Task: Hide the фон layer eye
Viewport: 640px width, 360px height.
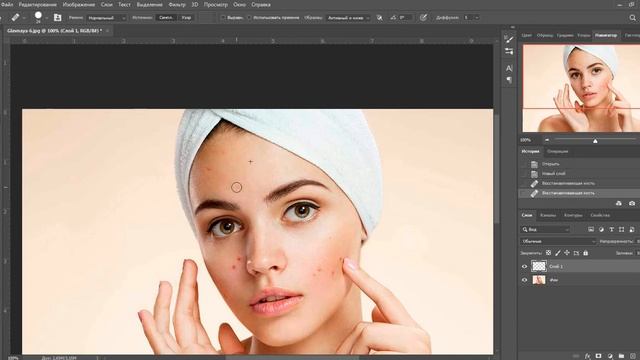Action: coord(524,280)
